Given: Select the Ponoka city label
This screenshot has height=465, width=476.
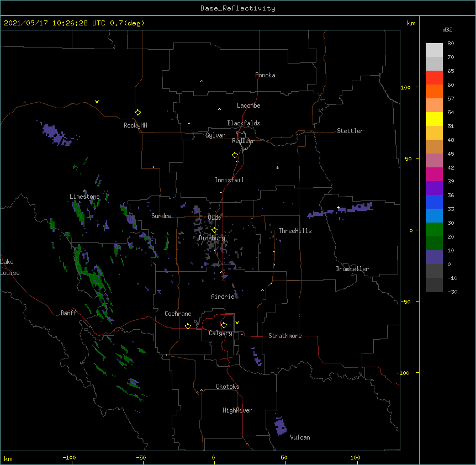Looking at the screenshot, I should tap(265, 75).
